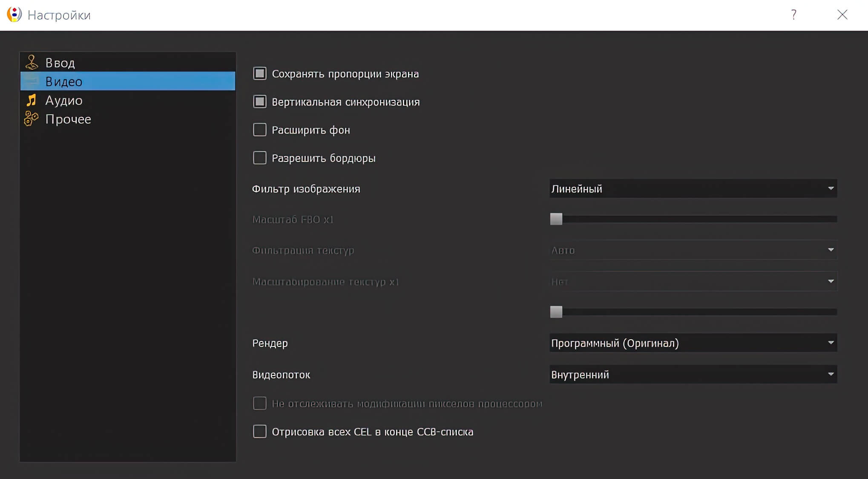Enable Отрисовка всех CEL в конце CCB-списка
Screen dimensions: 868x479
tap(260, 432)
